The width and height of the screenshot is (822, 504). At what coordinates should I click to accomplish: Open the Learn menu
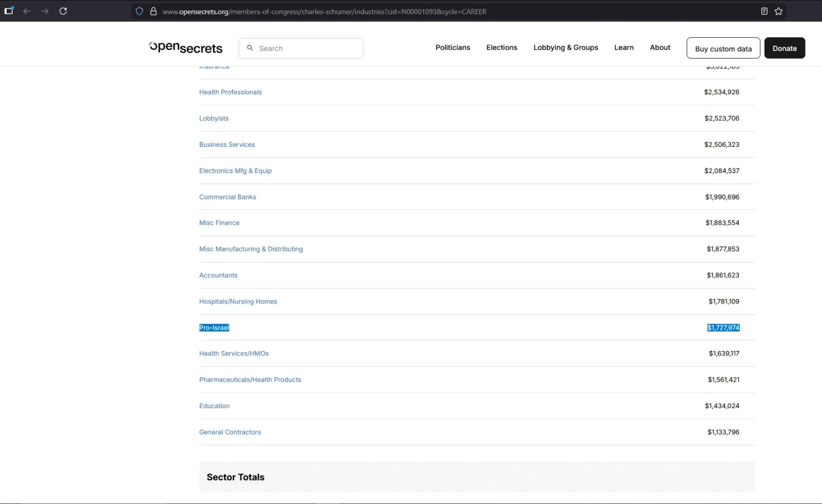[x=624, y=48]
